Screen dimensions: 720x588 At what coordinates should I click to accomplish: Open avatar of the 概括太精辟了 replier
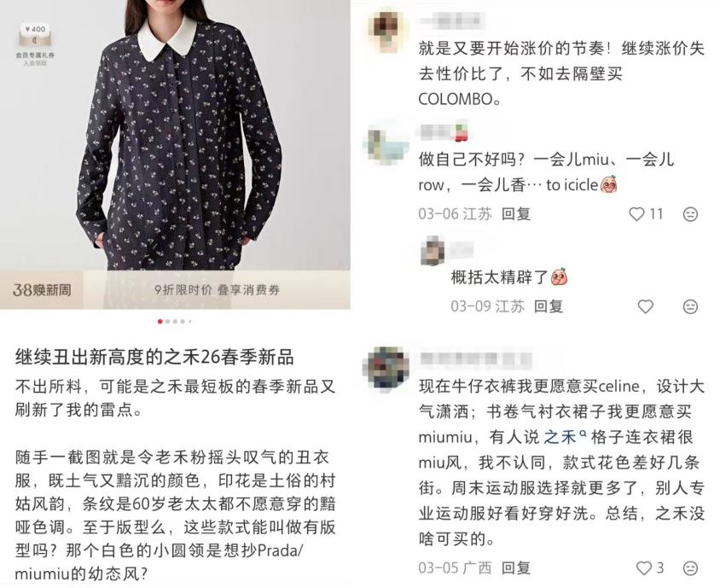[433, 251]
